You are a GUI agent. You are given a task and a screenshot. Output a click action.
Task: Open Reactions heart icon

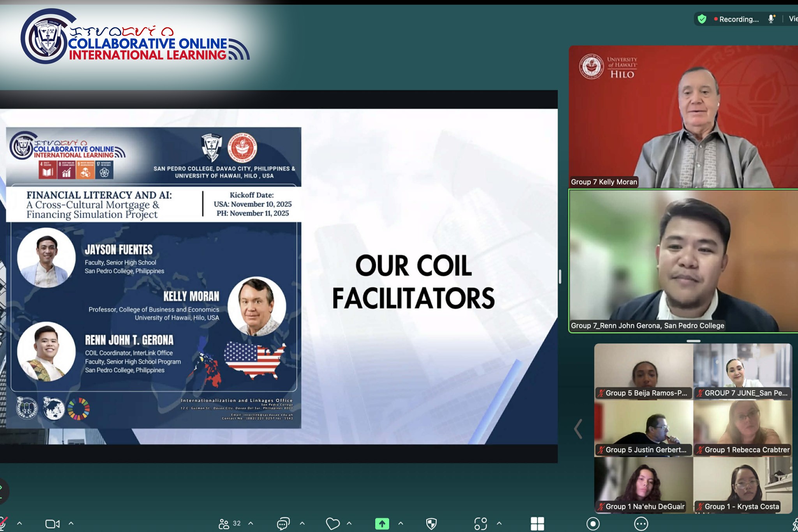pyautogui.click(x=333, y=523)
